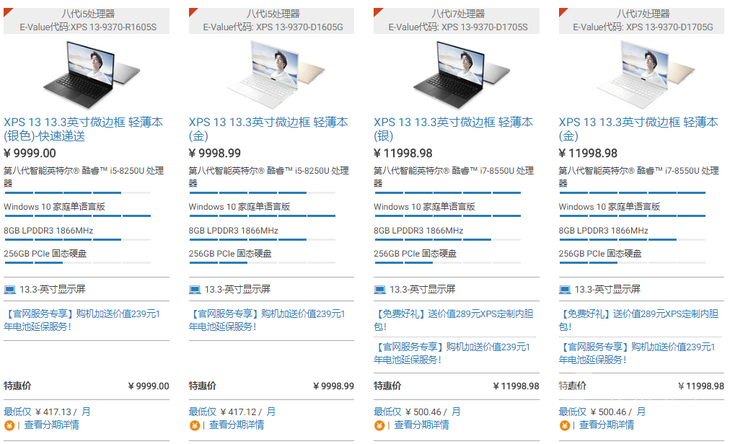The width and height of the screenshot is (730, 444).
Task: Open 官网服务专享 battery offer in D1705S card
Action: [x=452, y=353]
